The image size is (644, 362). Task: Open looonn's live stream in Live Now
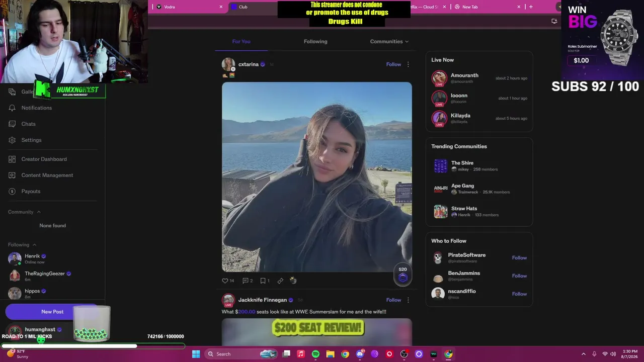pyautogui.click(x=479, y=98)
